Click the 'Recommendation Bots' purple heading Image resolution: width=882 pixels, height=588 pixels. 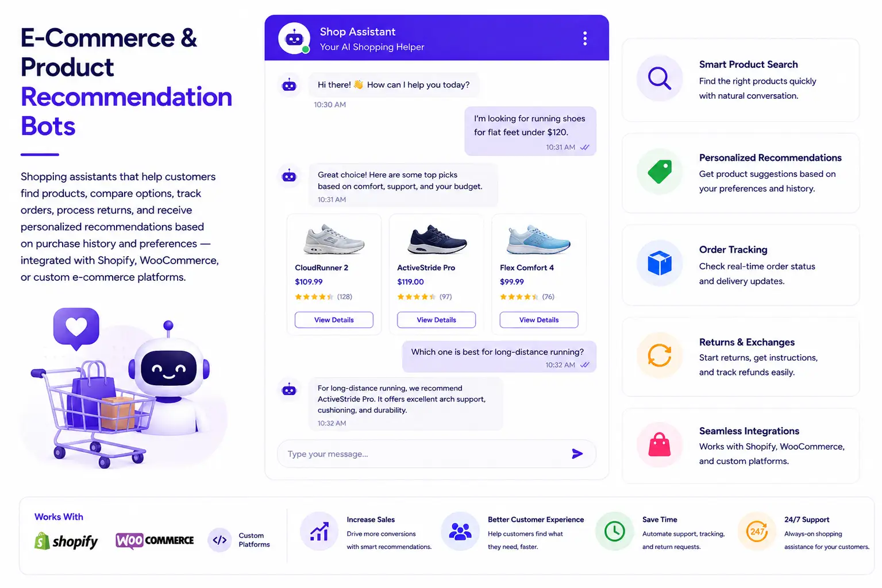(x=126, y=111)
